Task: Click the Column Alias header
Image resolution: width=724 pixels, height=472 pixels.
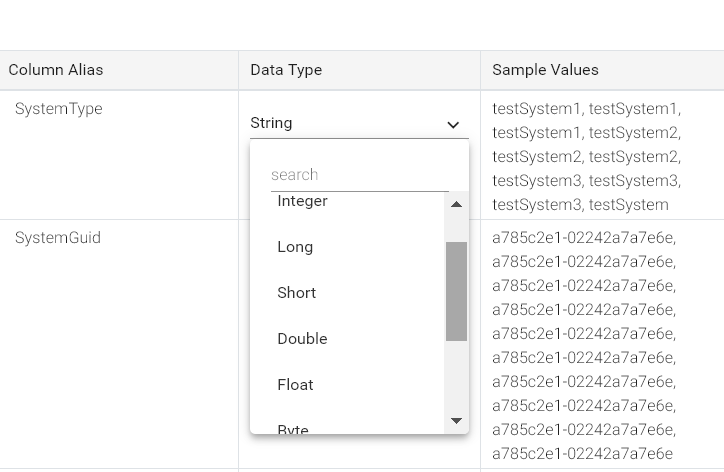Action: (x=56, y=70)
